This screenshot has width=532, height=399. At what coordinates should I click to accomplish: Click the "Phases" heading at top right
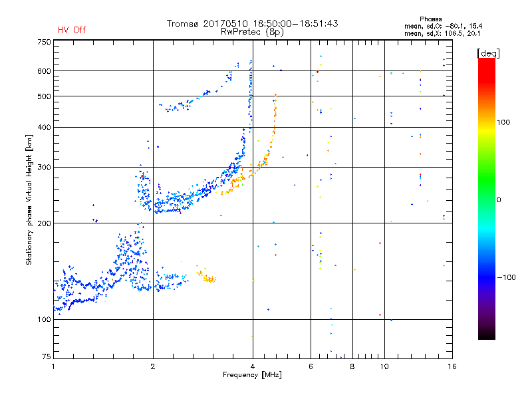point(430,19)
